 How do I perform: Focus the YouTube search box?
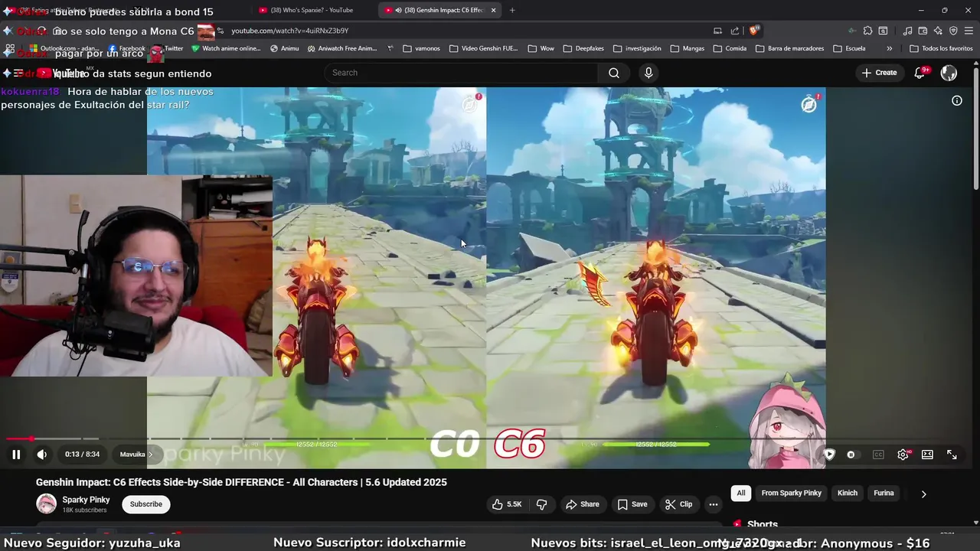click(x=461, y=73)
